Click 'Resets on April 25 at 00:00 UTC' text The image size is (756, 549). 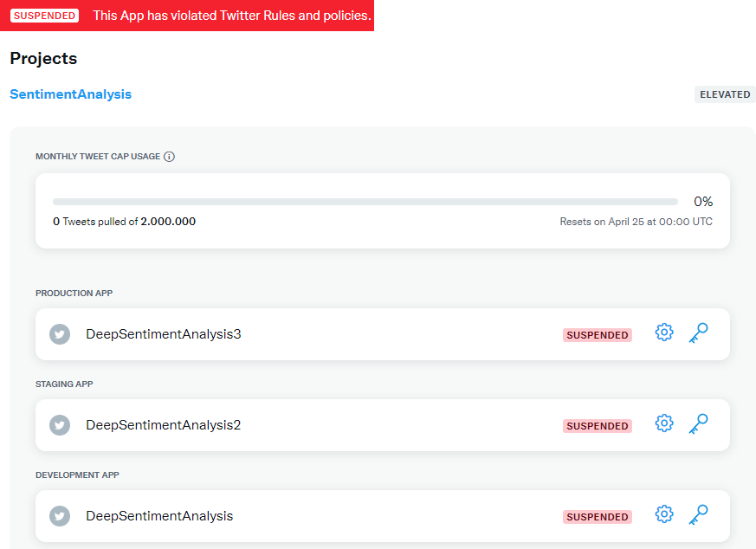click(x=636, y=221)
